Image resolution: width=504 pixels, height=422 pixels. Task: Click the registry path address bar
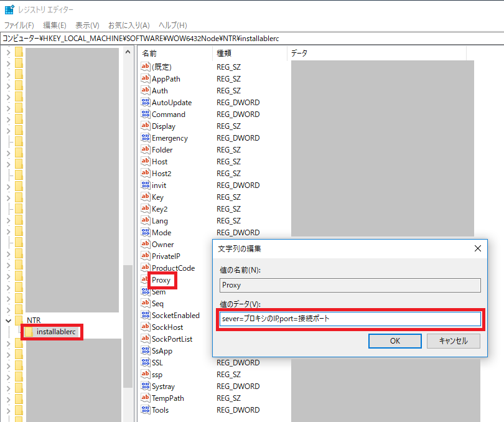(252, 39)
